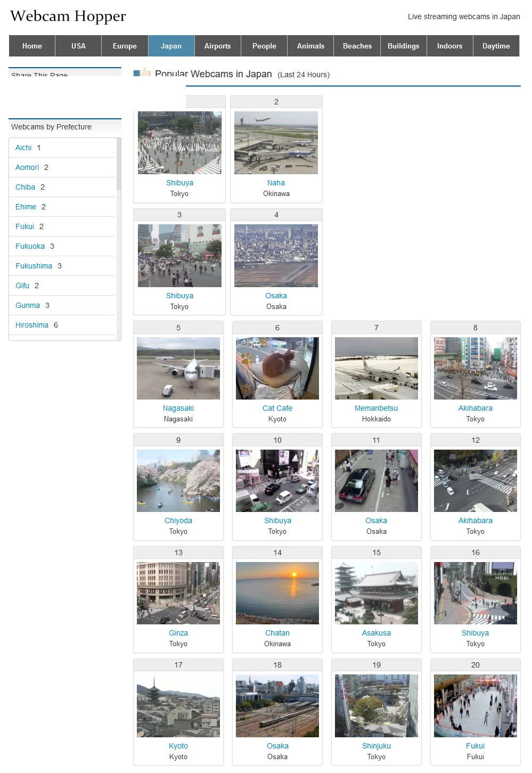Open Ehime prefecture webcams
The image size is (532, 773).
coord(26,207)
